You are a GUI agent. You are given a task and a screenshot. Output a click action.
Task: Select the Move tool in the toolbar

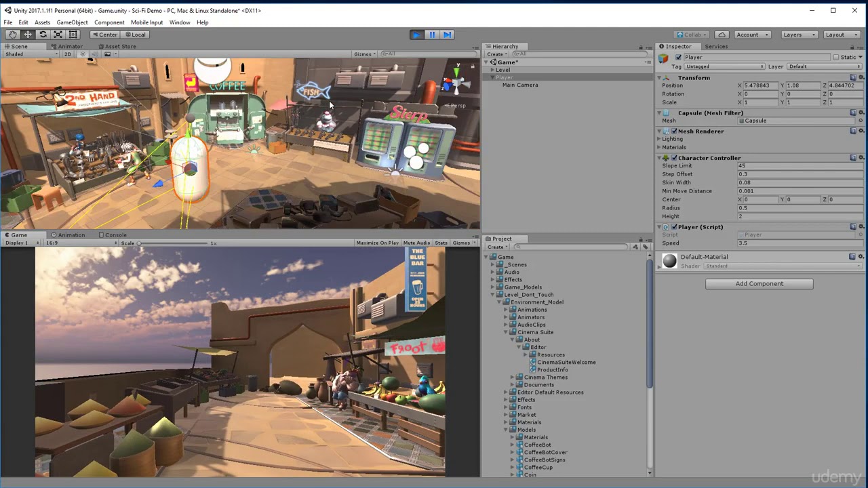tap(28, 35)
